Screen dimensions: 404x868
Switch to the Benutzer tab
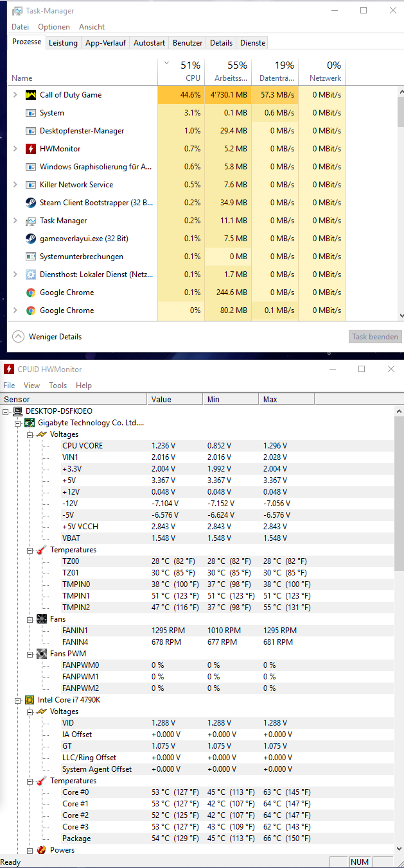click(x=188, y=43)
